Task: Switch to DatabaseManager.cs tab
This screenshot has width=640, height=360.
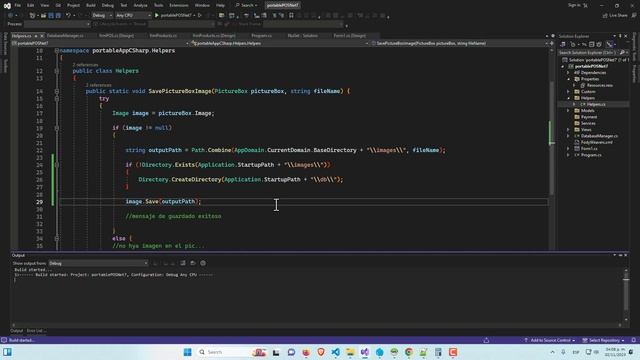Action: click(65, 36)
